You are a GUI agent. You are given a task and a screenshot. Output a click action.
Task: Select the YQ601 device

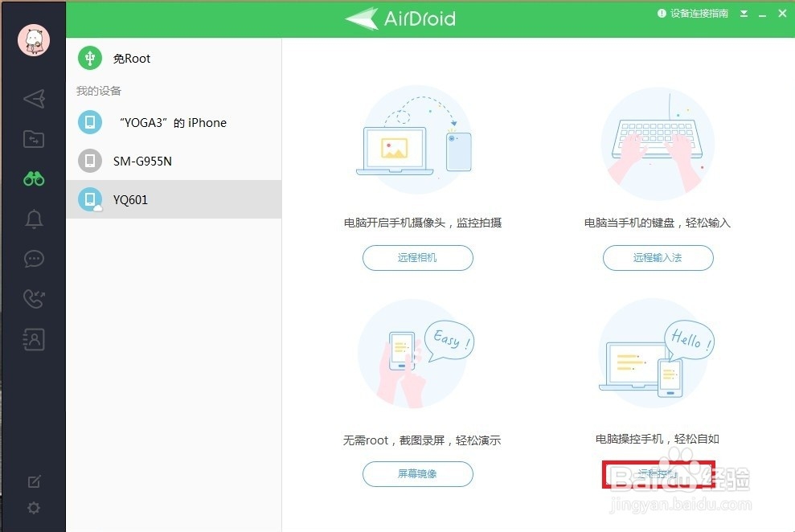point(174,199)
